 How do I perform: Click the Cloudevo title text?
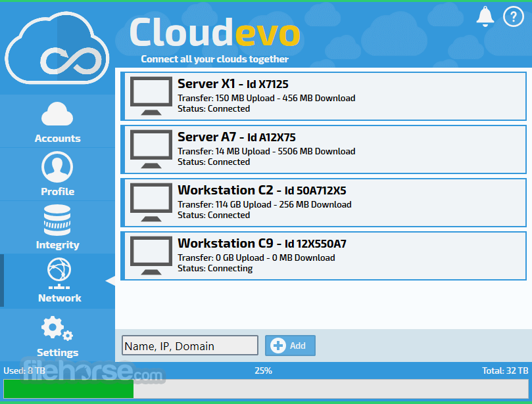pos(215,32)
